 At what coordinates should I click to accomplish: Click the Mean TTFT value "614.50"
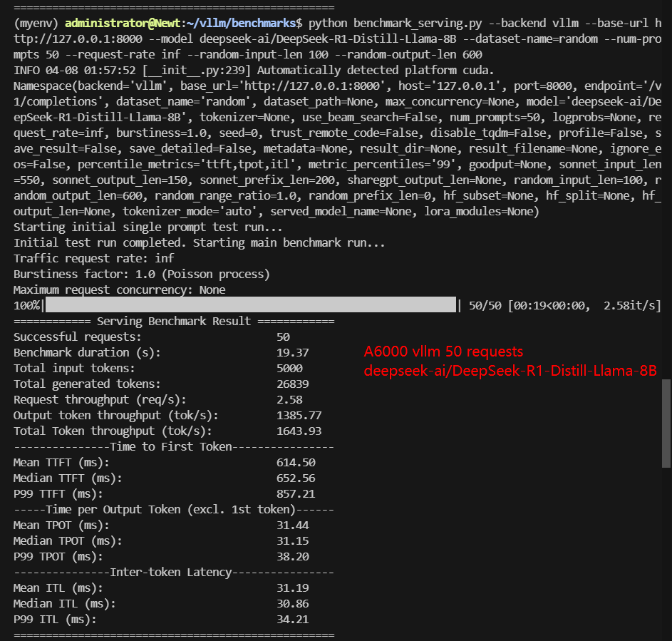[296, 462]
